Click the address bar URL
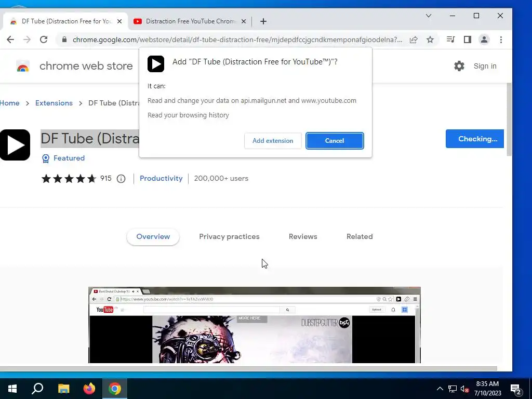 tap(237, 39)
